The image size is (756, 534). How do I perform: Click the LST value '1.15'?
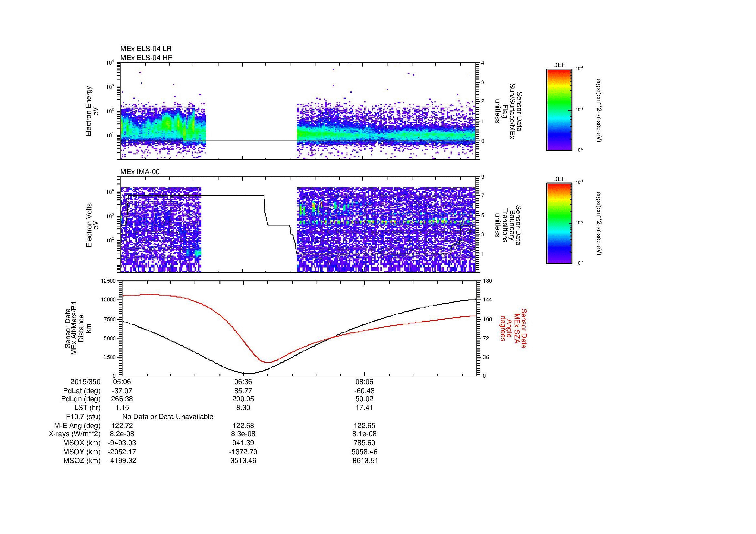122,408
